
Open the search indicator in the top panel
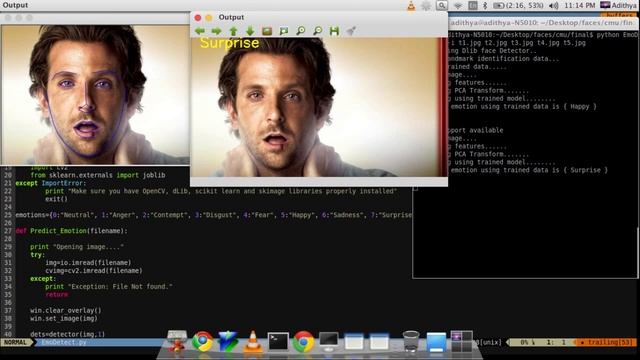[442, 6]
